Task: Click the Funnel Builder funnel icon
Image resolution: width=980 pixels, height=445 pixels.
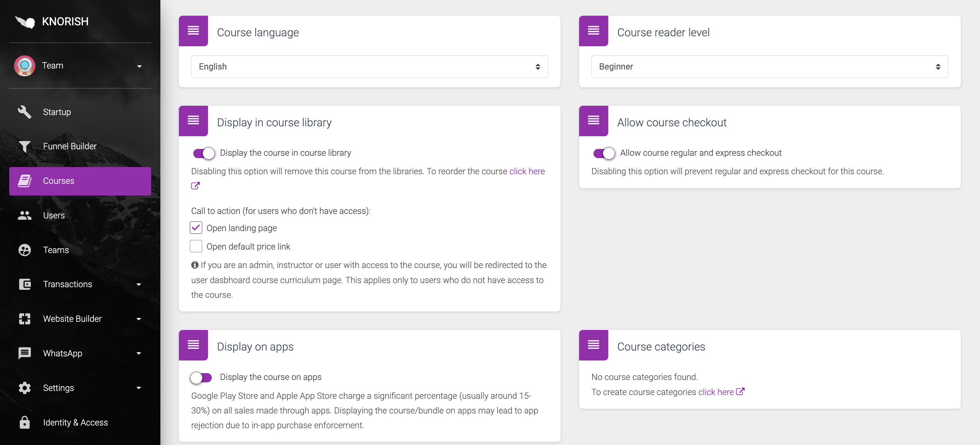Action: point(25,146)
